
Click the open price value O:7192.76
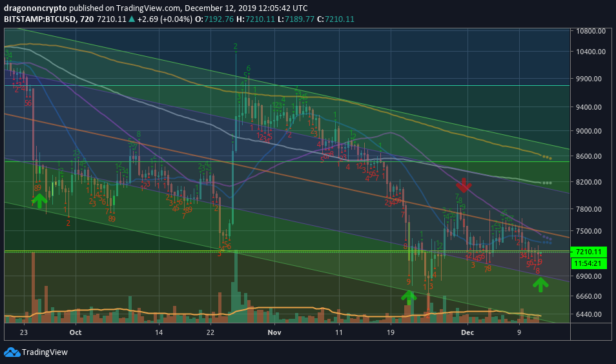tap(214, 19)
